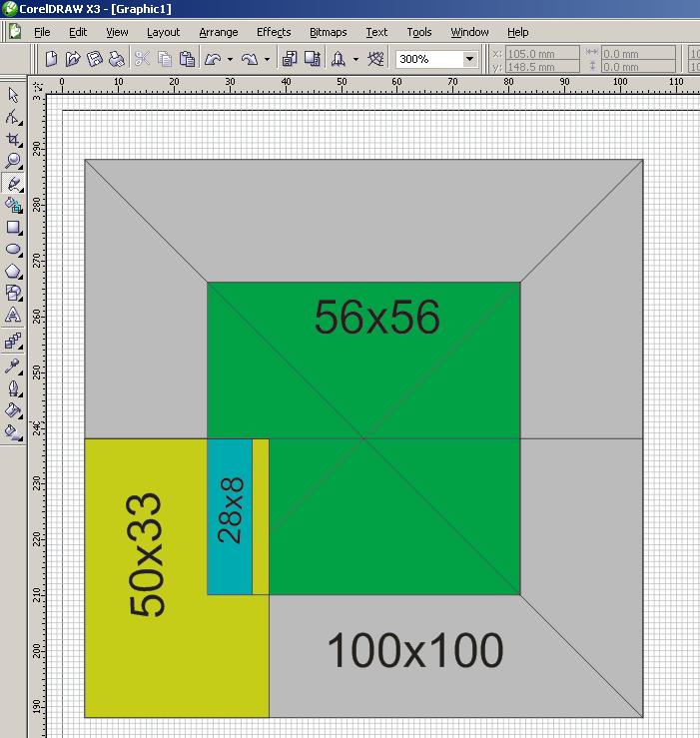Open the View menu
The height and width of the screenshot is (738, 700).
pyautogui.click(x=117, y=32)
